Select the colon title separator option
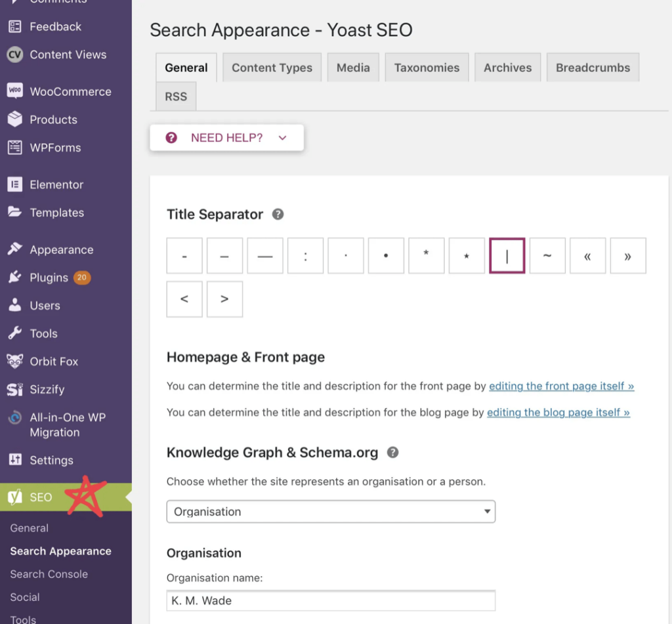Screen dimensions: 672x624 [x=305, y=255]
